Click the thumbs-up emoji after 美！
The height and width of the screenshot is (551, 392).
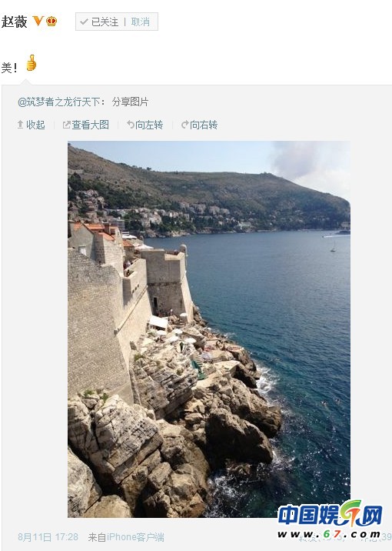(32, 63)
